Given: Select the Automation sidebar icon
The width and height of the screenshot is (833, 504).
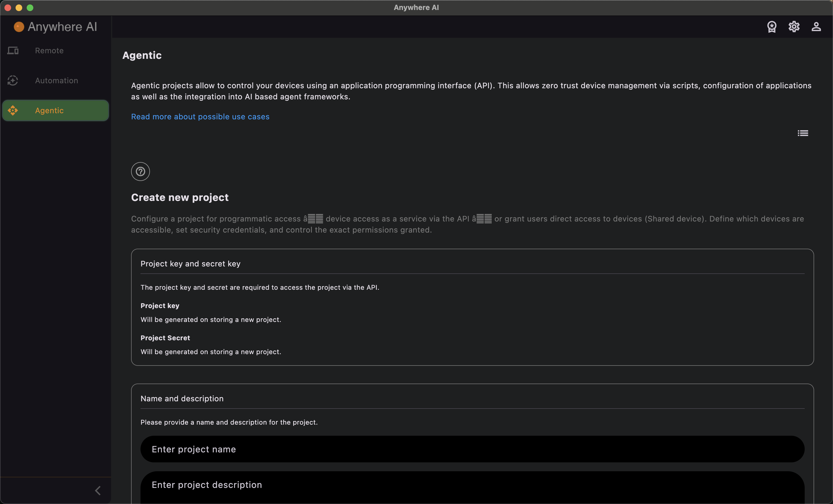Looking at the screenshot, I should click(13, 80).
